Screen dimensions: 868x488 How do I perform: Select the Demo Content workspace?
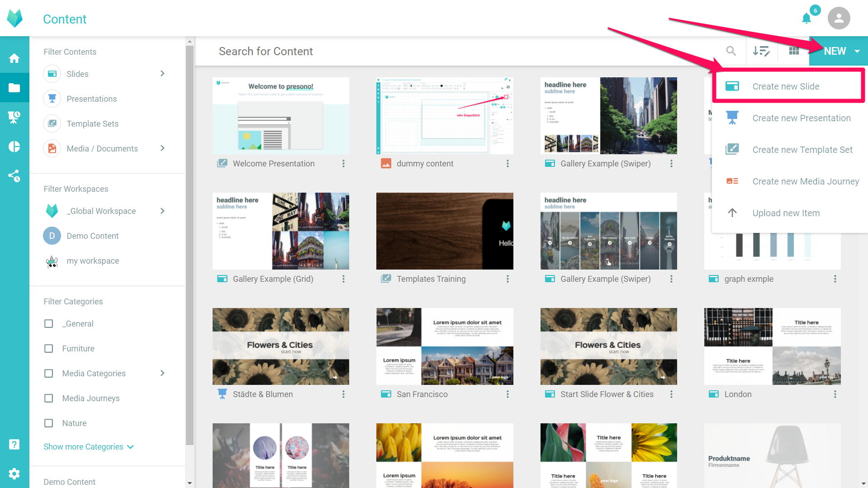(x=93, y=236)
